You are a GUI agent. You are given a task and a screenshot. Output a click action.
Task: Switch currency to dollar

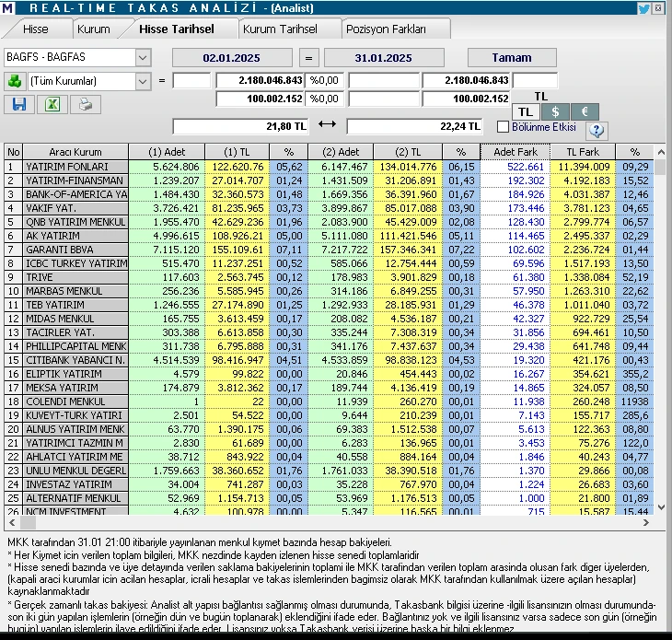(555, 112)
